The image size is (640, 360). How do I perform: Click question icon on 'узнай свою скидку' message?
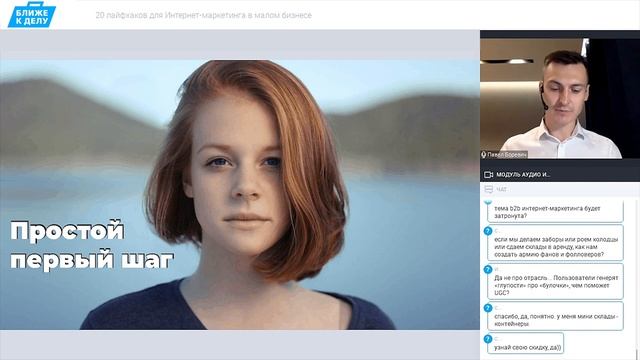point(488,339)
